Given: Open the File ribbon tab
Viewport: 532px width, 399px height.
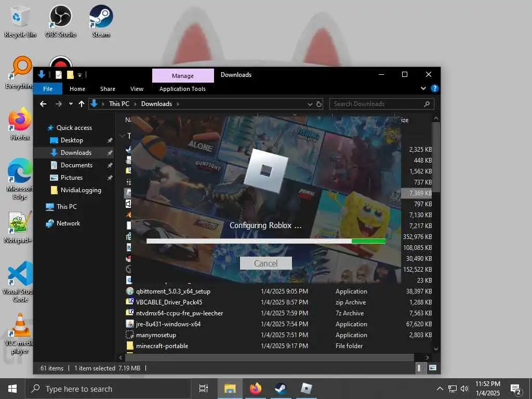Looking at the screenshot, I should (x=48, y=89).
